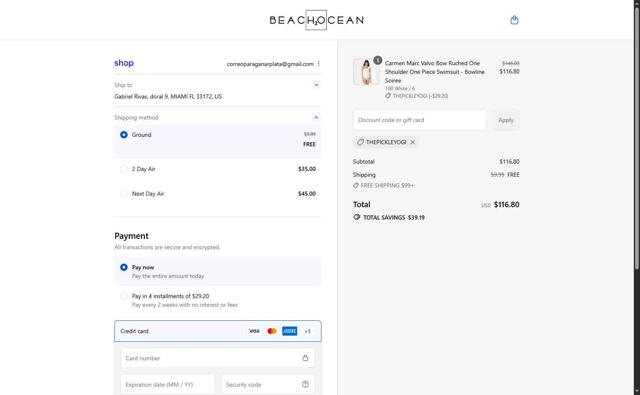Focus the Security code field
This screenshot has width=640, height=395.
click(268, 384)
